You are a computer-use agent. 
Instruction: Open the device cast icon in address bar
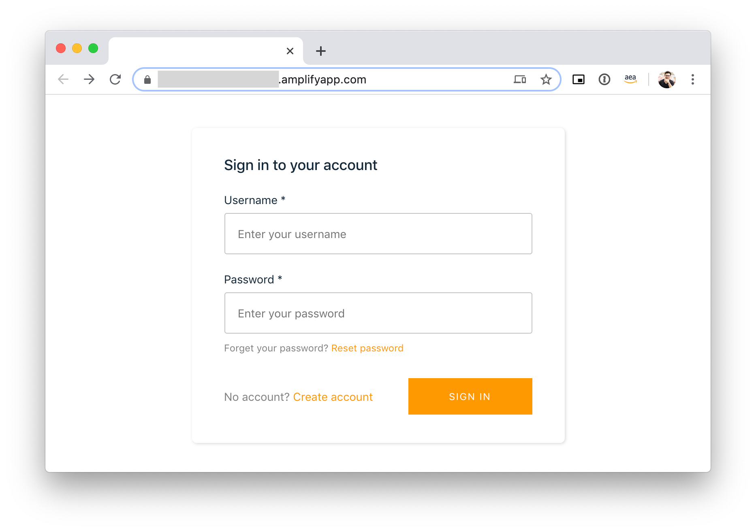[x=520, y=79]
